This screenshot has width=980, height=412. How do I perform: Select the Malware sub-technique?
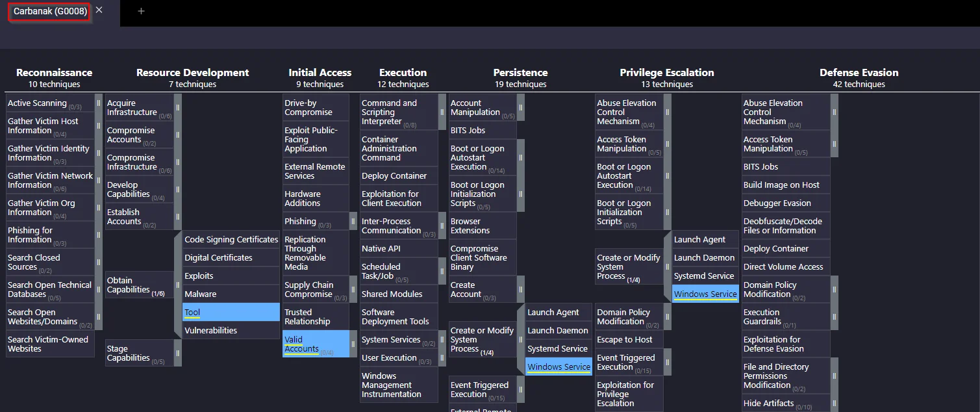(231, 294)
